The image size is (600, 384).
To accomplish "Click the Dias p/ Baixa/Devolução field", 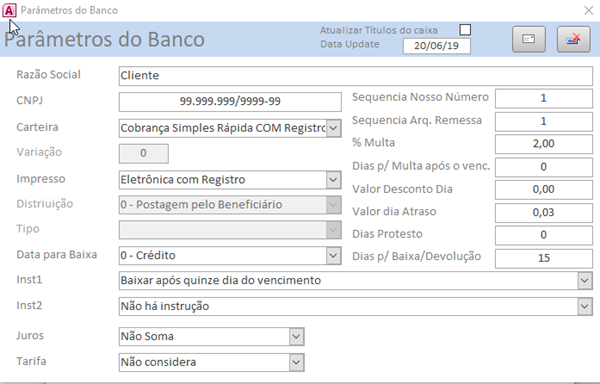I will pyautogui.click(x=544, y=258).
